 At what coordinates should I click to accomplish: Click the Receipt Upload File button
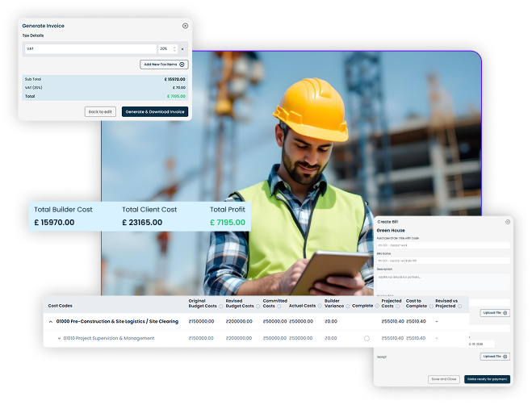[495, 357]
